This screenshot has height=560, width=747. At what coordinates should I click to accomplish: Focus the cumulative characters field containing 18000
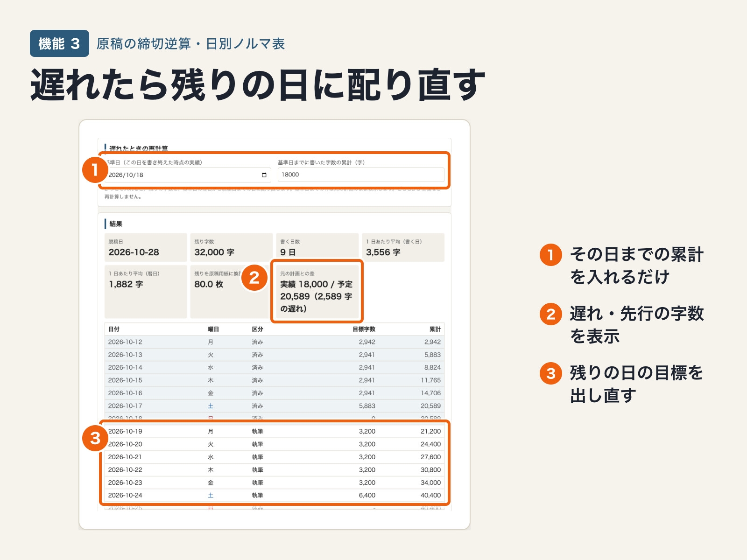point(361,175)
